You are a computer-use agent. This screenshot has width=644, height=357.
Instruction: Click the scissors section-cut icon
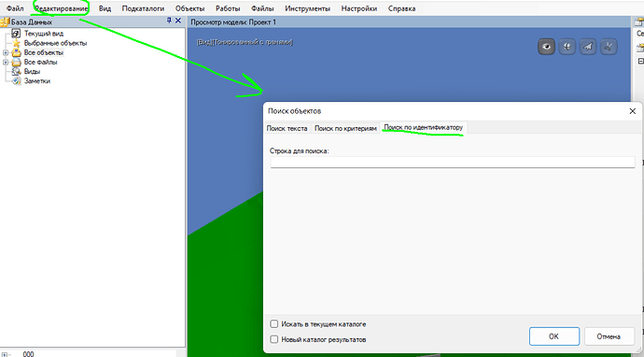609,47
